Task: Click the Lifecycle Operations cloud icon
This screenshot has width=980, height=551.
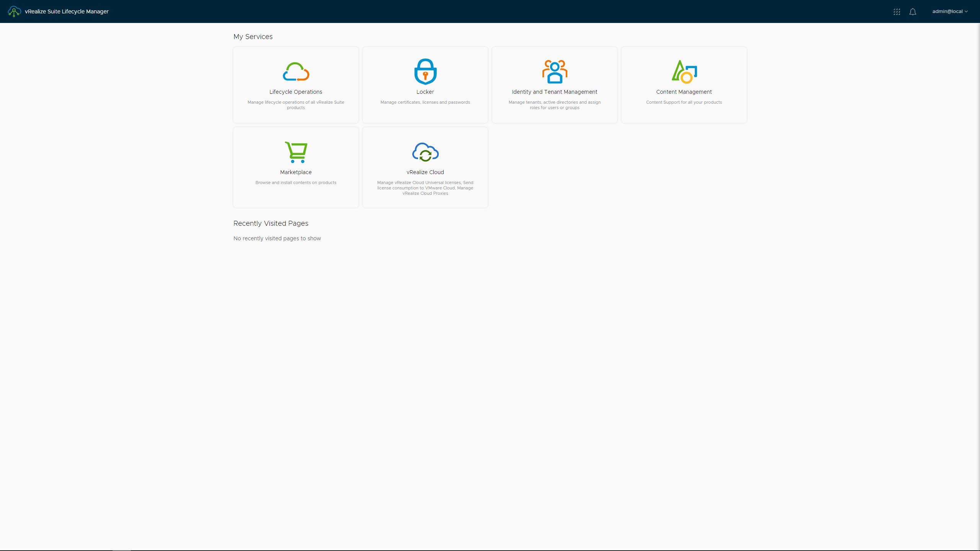Action: pos(296,72)
